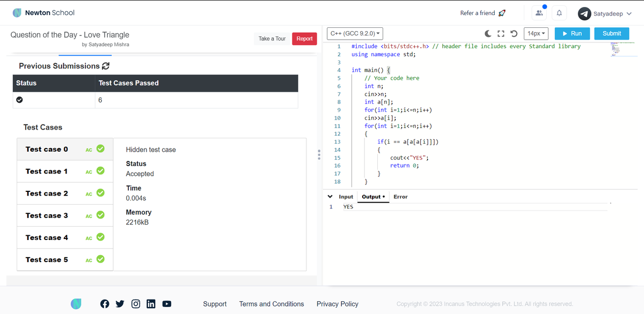Screen dimensions: 644x314
Task: Select Test case 5 tab
Action: click(x=65, y=259)
